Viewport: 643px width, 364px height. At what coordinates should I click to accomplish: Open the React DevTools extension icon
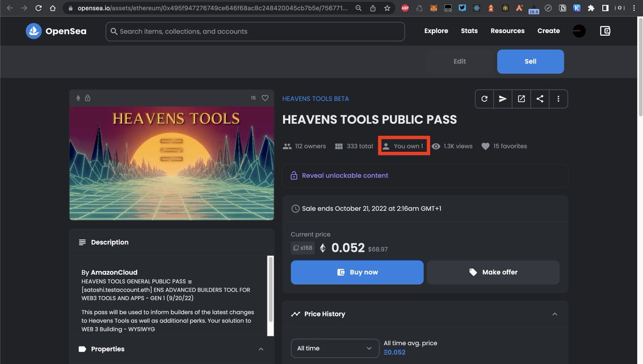pos(477,8)
